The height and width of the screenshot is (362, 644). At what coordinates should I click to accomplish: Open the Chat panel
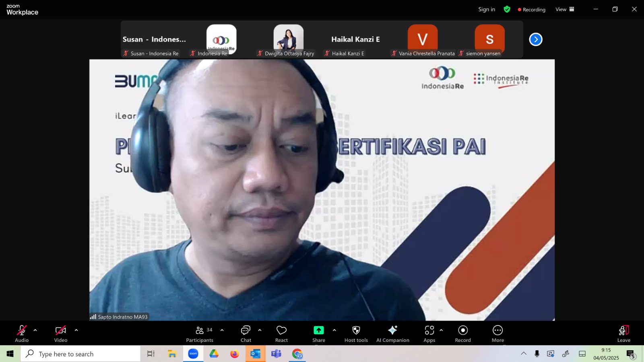pyautogui.click(x=246, y=333)
